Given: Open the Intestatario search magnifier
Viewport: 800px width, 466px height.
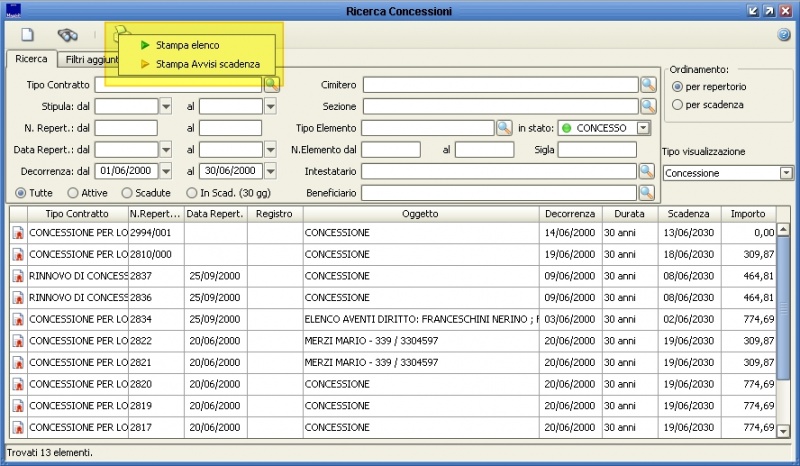Looking at the screenshot, I should pyautogui.click(x=648, y=171).
